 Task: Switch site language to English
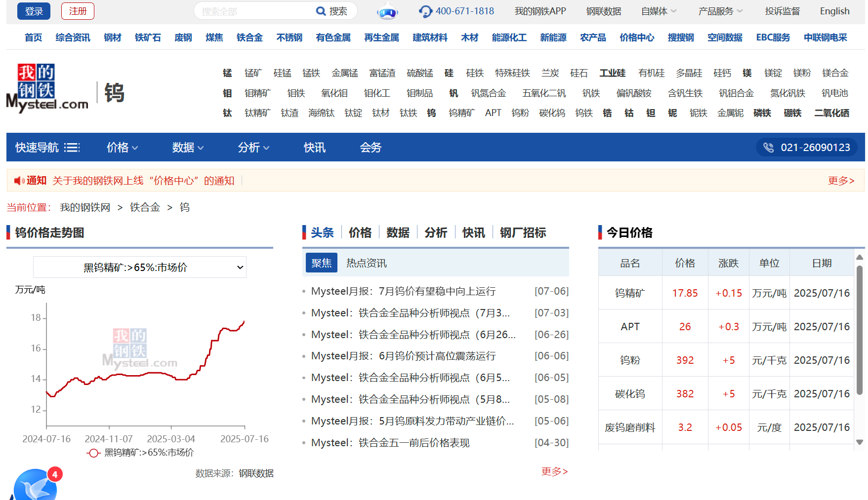point(834,11)
